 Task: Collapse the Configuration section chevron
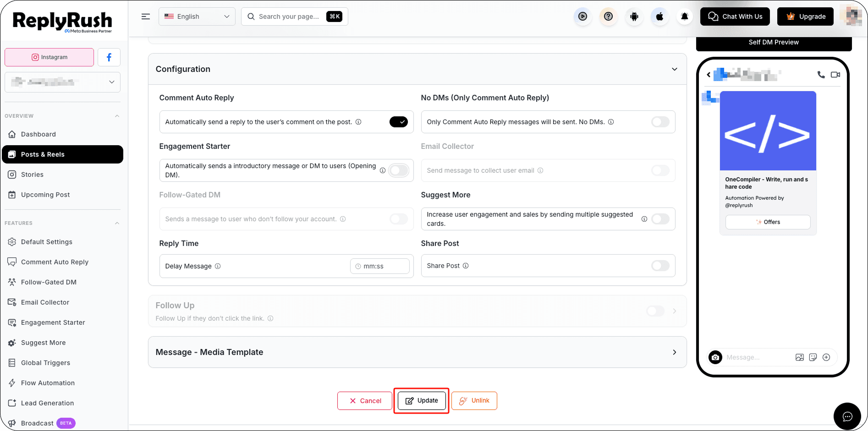674,69
